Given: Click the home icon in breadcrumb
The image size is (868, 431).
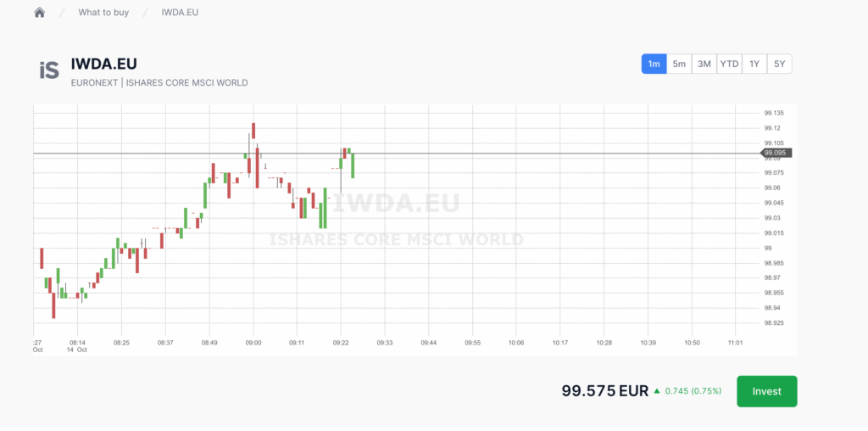Looking at the screenshot, I should point(39,13).
